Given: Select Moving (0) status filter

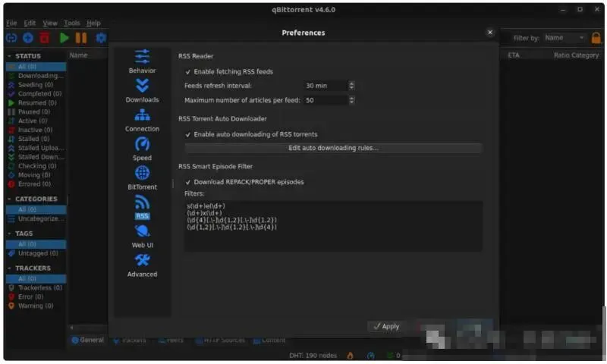Looking at the screenshot, I should (36, 175).
